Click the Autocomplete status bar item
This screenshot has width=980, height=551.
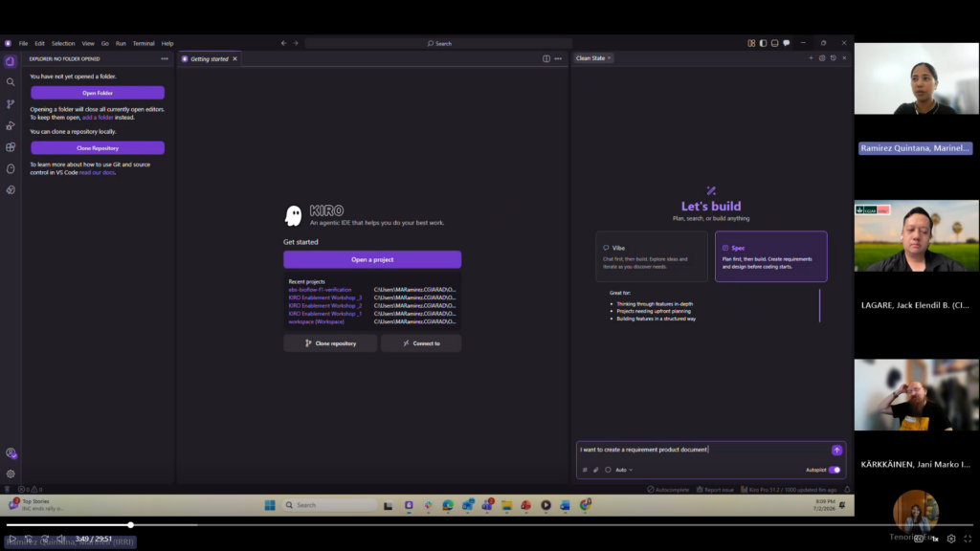pos(668,490)
